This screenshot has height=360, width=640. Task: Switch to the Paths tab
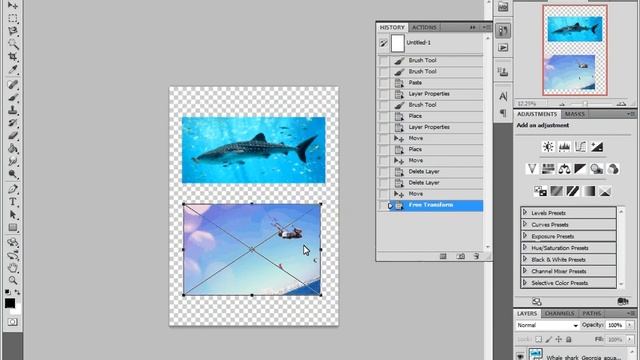(x=591, y=313)
